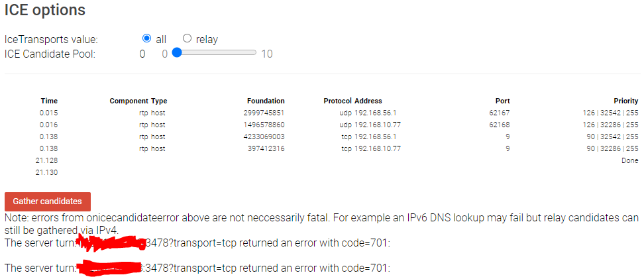Click the ICE options heading
The width and height of the screenshot is (644, 279).
(x=45, y=11)
